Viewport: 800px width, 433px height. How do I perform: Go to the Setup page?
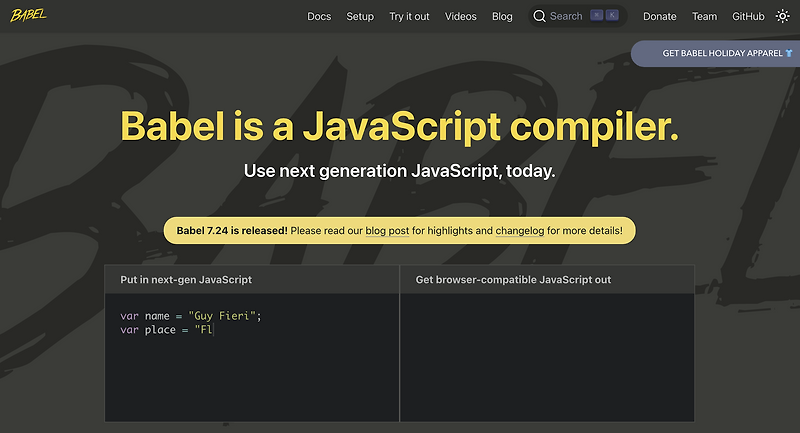360,16
